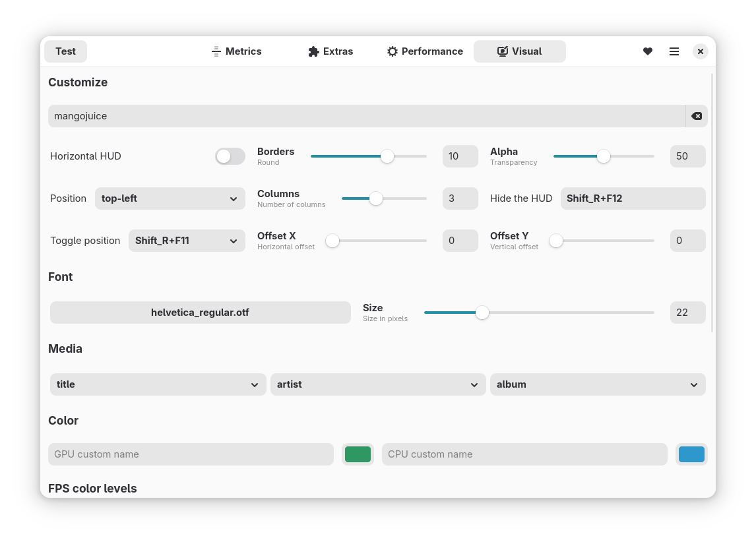Select the Visual tab
Image resolution: width=756 pixels, height=542 pixels.
[x=520, y=51]
